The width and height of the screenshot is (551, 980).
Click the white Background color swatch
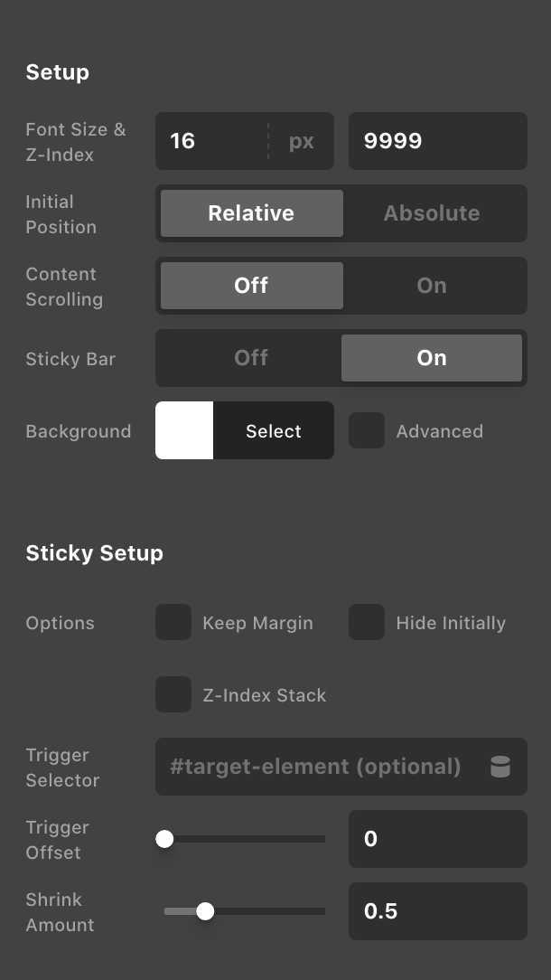click(x=184, y=431)
